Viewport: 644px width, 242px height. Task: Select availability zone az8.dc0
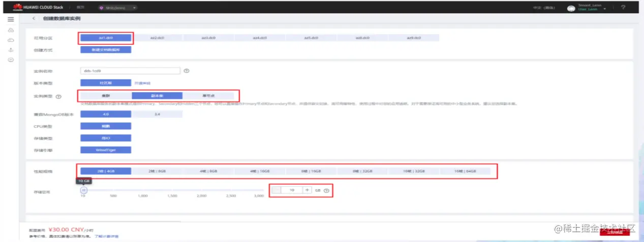362,38
